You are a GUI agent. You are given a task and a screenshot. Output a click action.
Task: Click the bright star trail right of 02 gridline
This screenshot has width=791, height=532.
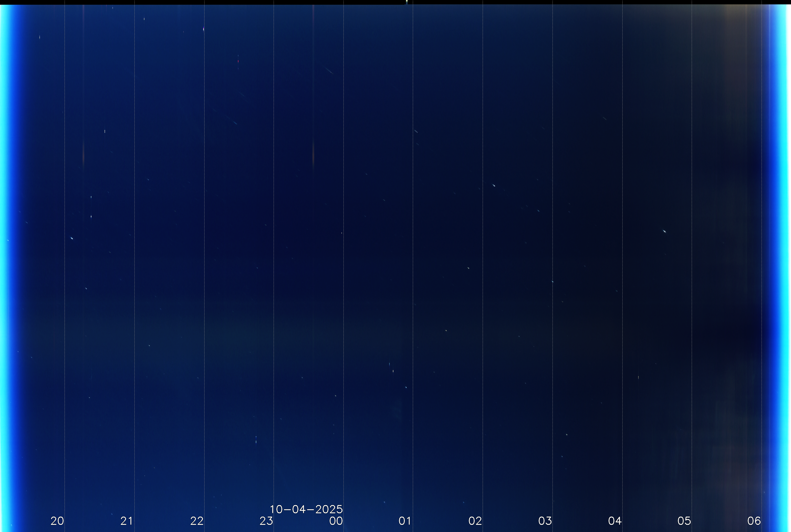(x=494, y=186)
